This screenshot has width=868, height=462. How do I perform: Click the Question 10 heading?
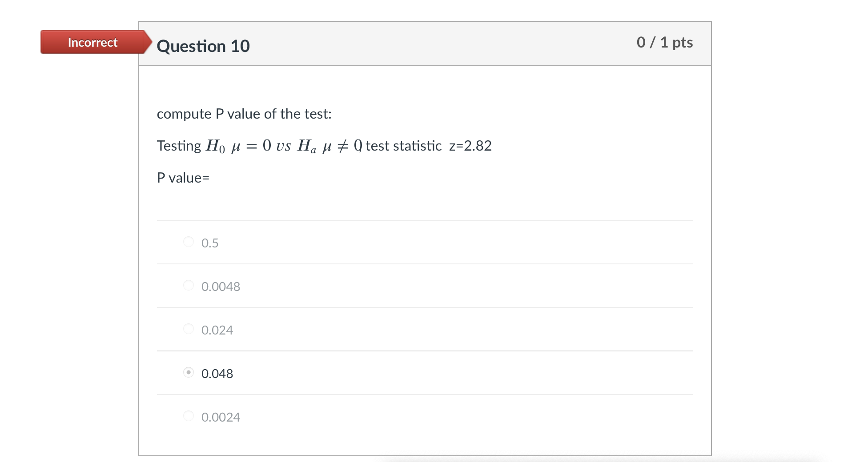point(204,46)
